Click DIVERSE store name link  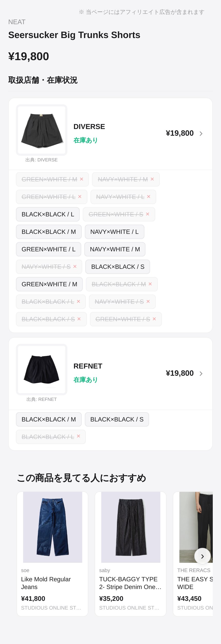89,127
